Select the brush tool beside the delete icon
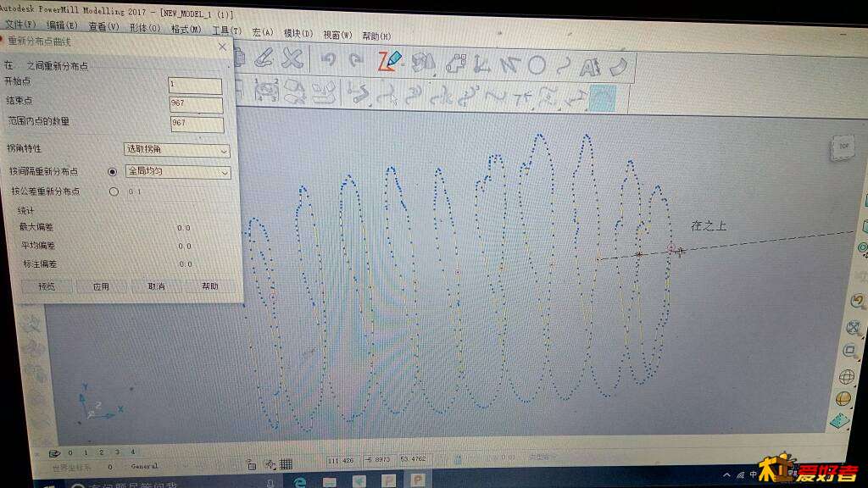868x488 pixels. pyautogui.click(x=264, y=57)
